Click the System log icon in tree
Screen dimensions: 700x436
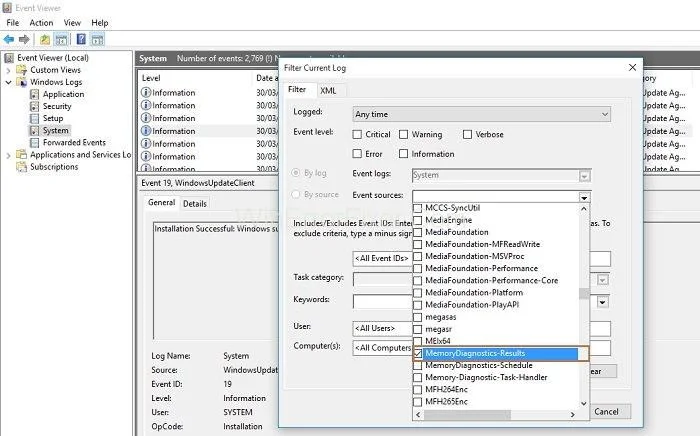[34, 130]
